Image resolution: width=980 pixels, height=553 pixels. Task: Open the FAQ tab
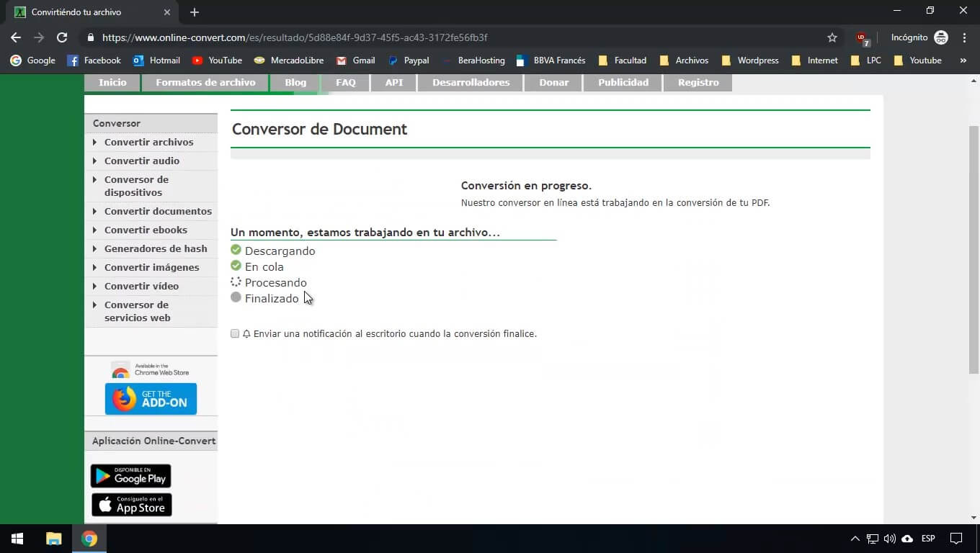(x=346, y=83)
